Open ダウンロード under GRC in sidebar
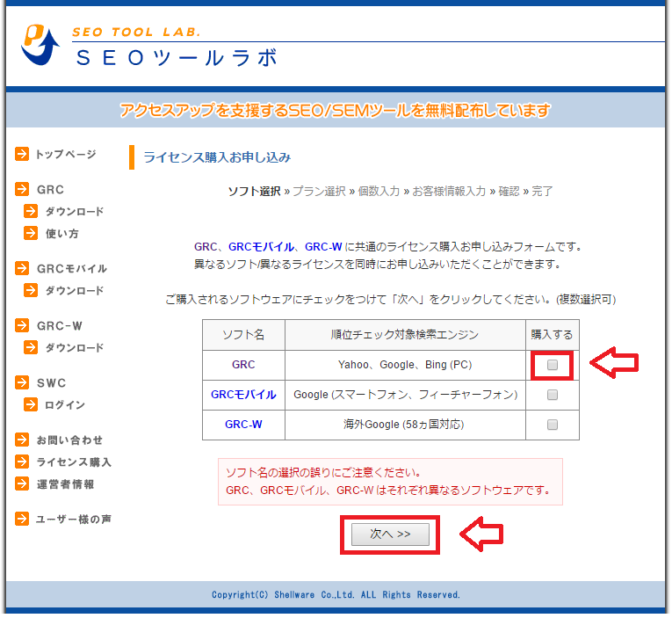 (x=75, y=212)
